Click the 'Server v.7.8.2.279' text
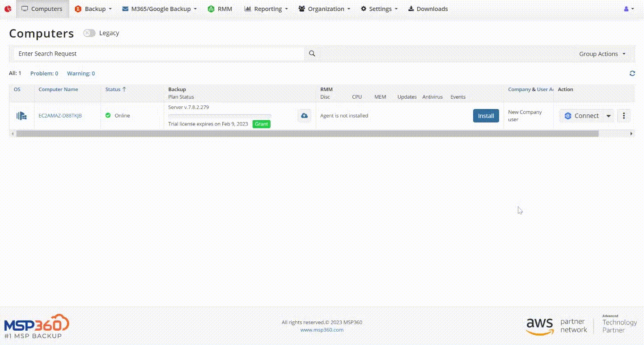Viewport: 644px width, 345px height. tap(189, 107)
